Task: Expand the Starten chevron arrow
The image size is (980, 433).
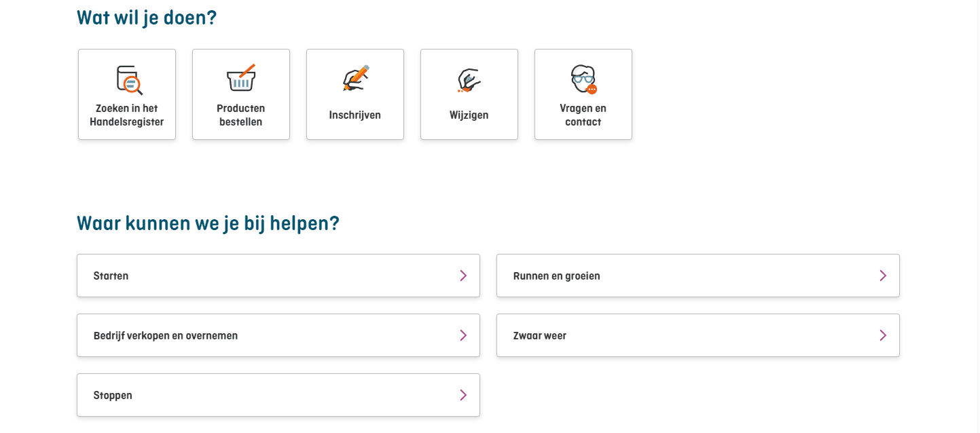Action: [463, 276]
